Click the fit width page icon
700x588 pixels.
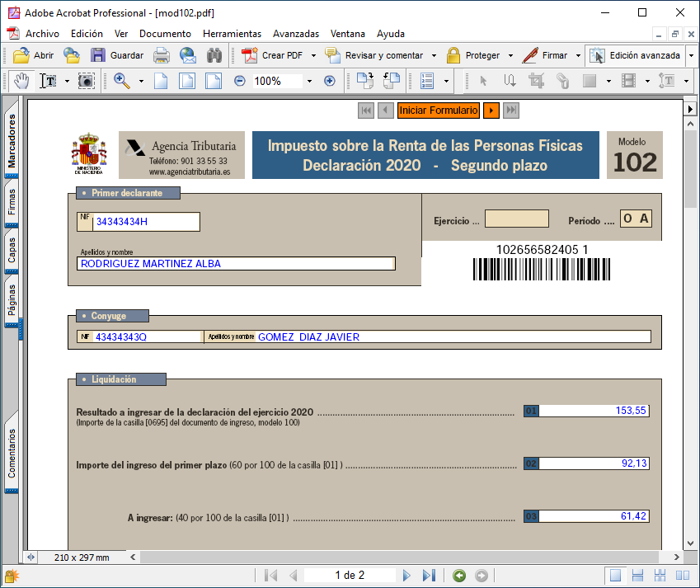click(214, 81)
